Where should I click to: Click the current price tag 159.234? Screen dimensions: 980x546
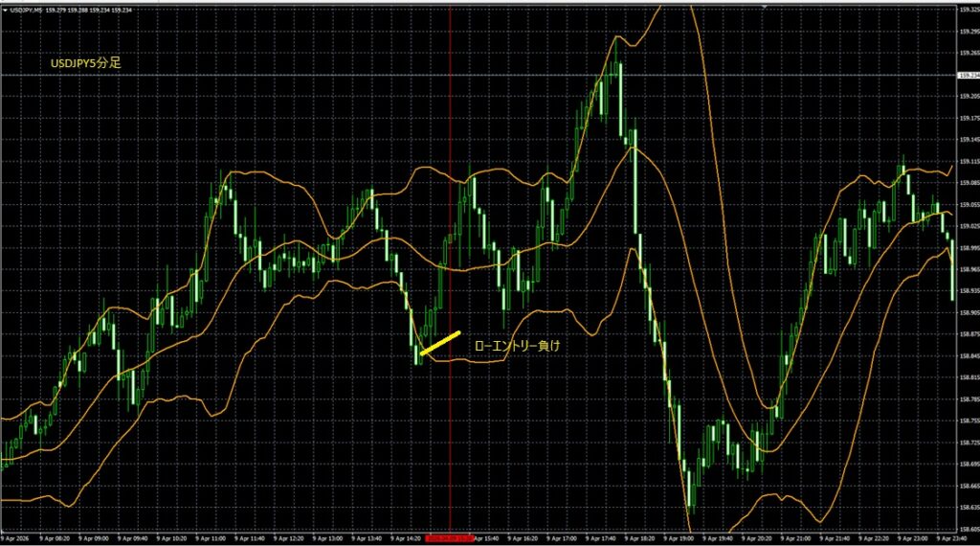click(x=969, y=75)
